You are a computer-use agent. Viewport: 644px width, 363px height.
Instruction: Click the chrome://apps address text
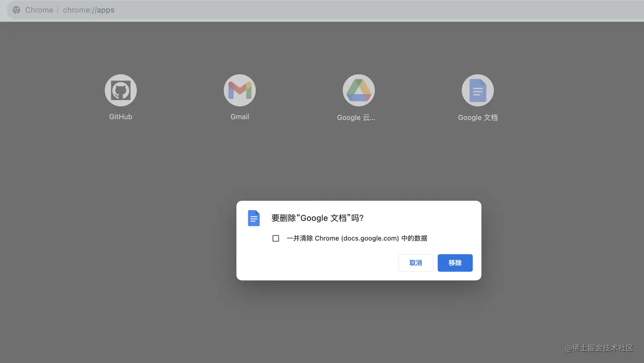(x=89, y=10)
